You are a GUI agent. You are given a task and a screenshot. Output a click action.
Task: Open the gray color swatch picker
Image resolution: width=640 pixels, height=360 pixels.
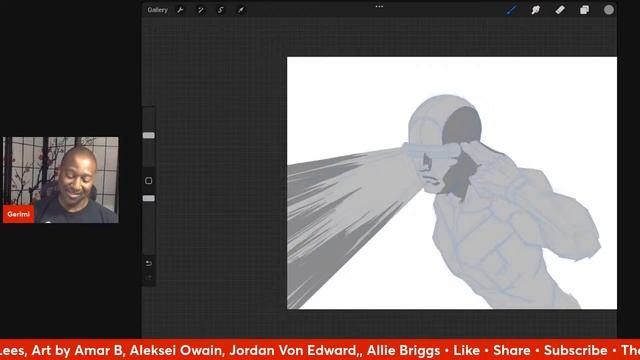coord(609,10)
